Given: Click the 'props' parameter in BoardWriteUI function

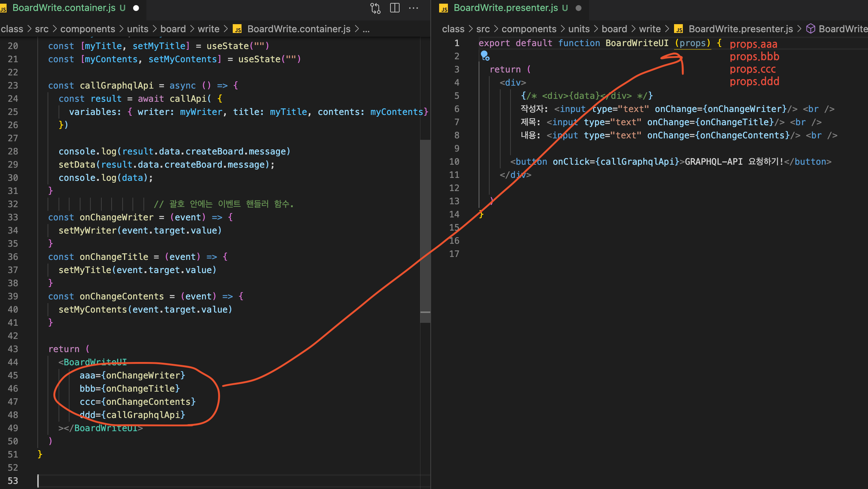Looking at the screenshot, I should [692, 43].
